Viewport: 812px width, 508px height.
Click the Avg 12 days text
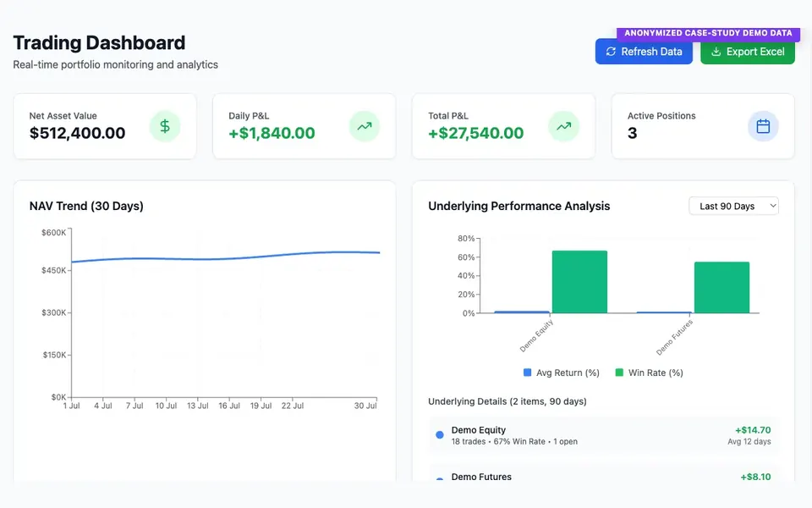(749, 442)
